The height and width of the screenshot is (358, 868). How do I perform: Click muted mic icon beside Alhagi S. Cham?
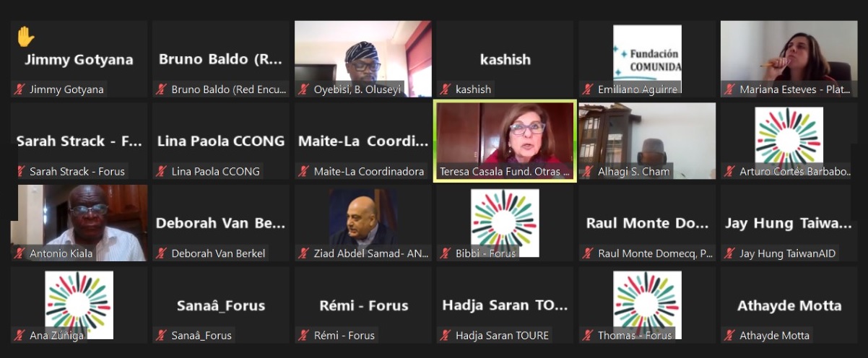(x=589, y=172)
